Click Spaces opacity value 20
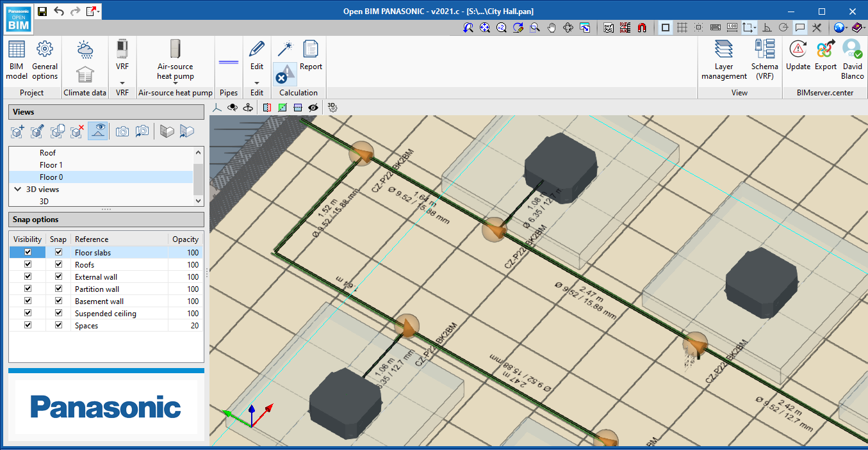 [x=185, y=326]
